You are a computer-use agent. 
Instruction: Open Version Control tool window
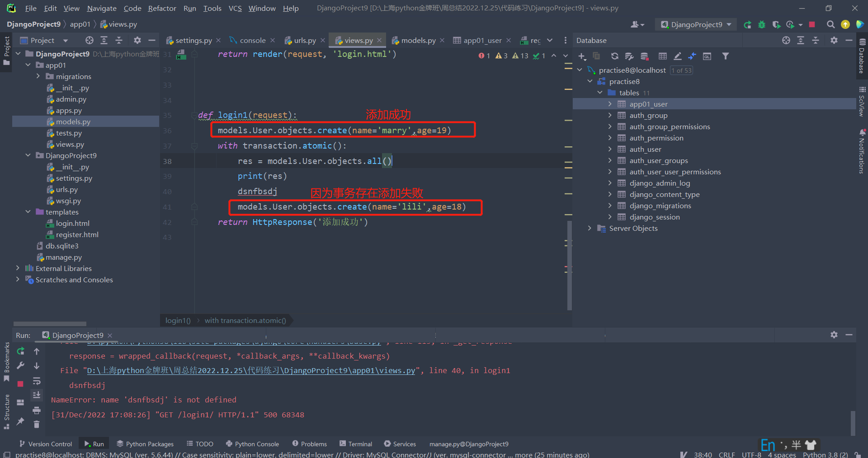click(45, 444)
